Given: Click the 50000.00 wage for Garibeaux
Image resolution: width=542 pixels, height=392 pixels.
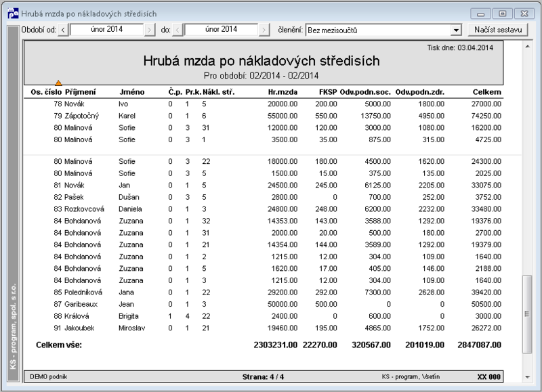Looking at the screenshot, I should [283, 304].
